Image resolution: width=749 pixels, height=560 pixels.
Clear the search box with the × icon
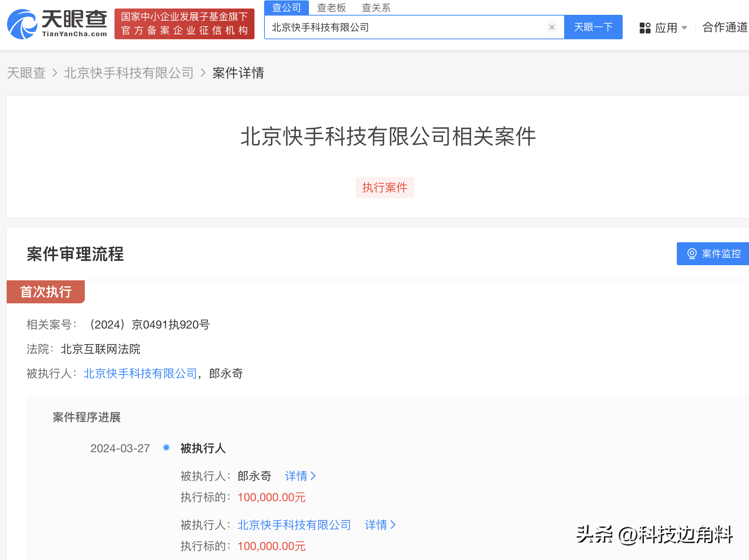coord(552,27)
